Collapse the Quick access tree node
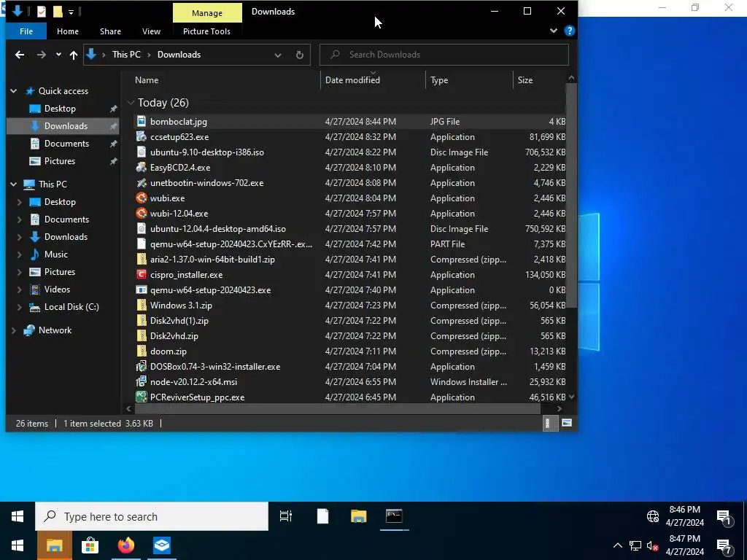 14,91
